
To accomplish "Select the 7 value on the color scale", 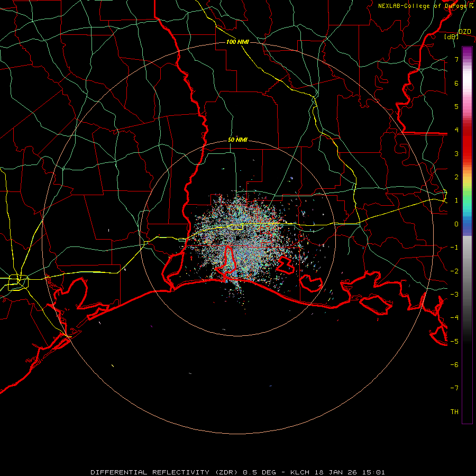I will coord(456,59).
